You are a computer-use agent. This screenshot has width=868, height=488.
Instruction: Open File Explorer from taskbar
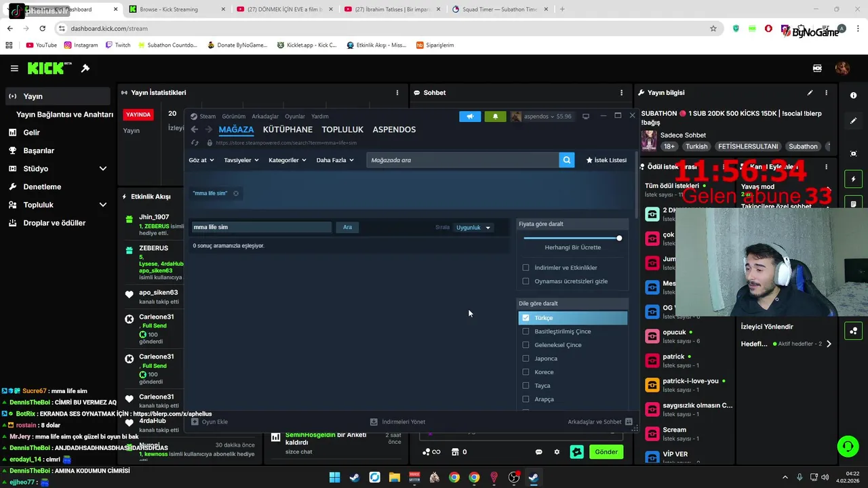394,477
